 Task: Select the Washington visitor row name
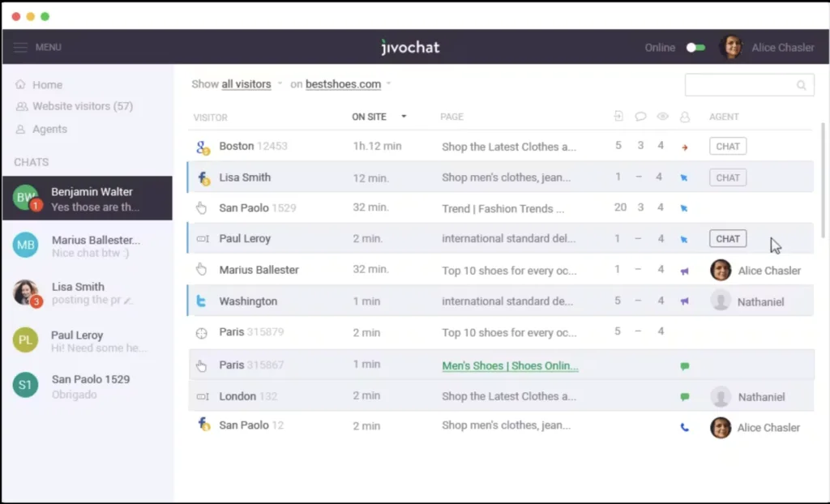[248, 301]
